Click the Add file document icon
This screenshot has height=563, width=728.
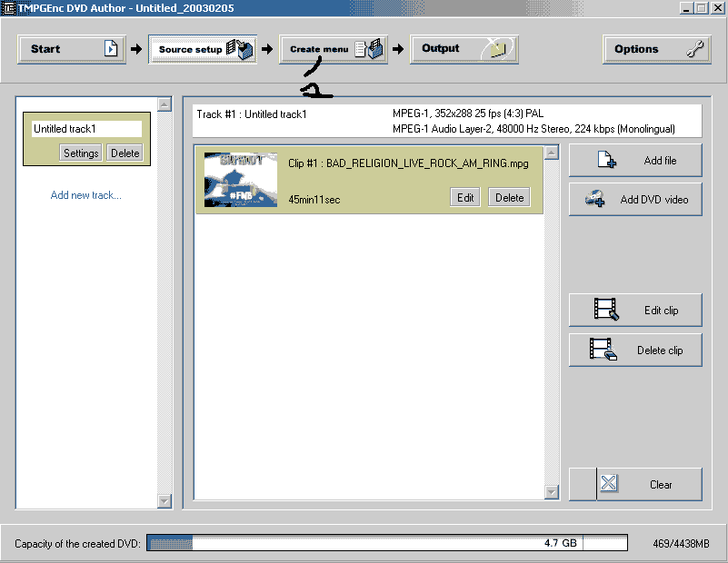[x=606, y=160]
